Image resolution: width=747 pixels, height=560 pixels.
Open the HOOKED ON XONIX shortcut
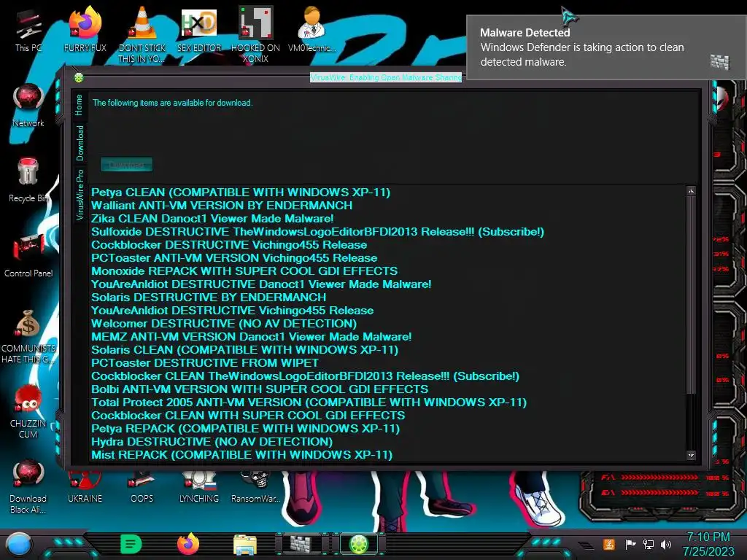point(255,34)
